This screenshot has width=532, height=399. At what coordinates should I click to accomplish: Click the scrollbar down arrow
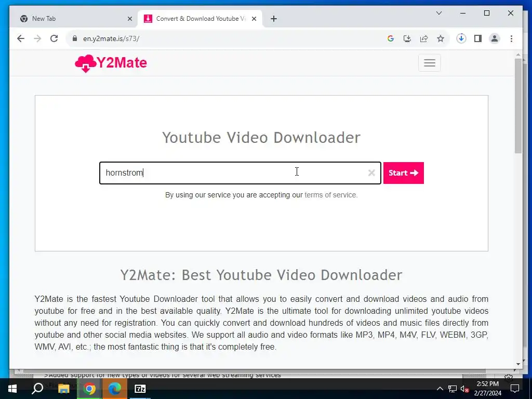pyautogui.click(x=518, y=364)
